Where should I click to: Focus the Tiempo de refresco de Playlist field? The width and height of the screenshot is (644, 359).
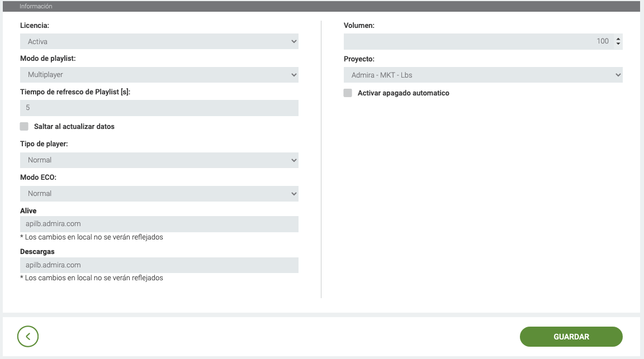tap(159, 108)
